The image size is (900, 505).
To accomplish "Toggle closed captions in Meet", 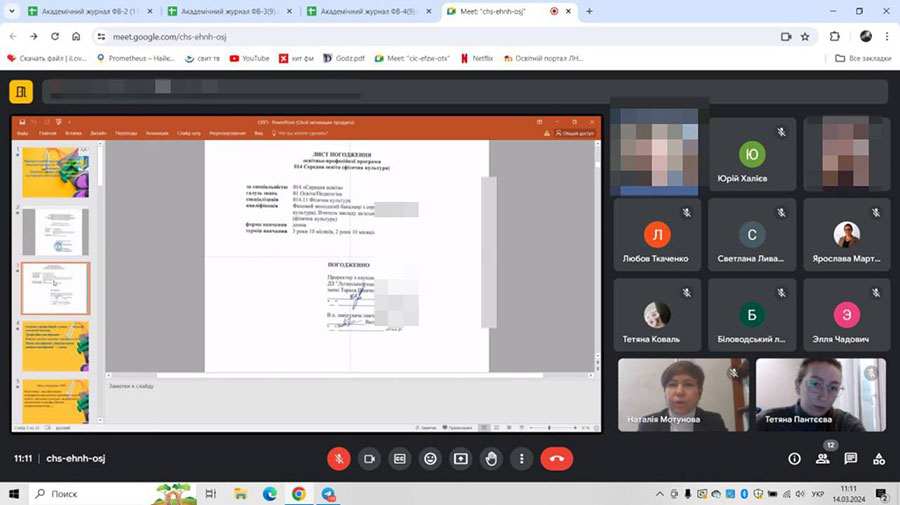I will click(400, 458).
